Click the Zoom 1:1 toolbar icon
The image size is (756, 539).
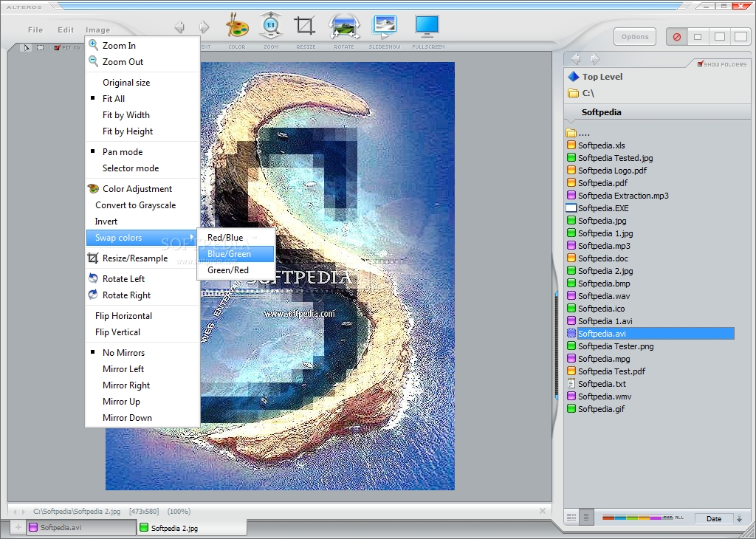tap(270, 26)
